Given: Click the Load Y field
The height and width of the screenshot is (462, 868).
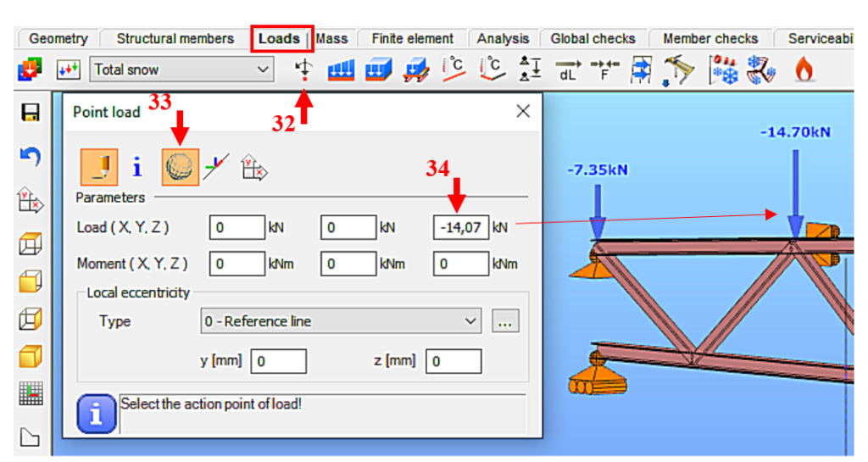Looking at the screenshot, I should point(348,227).
